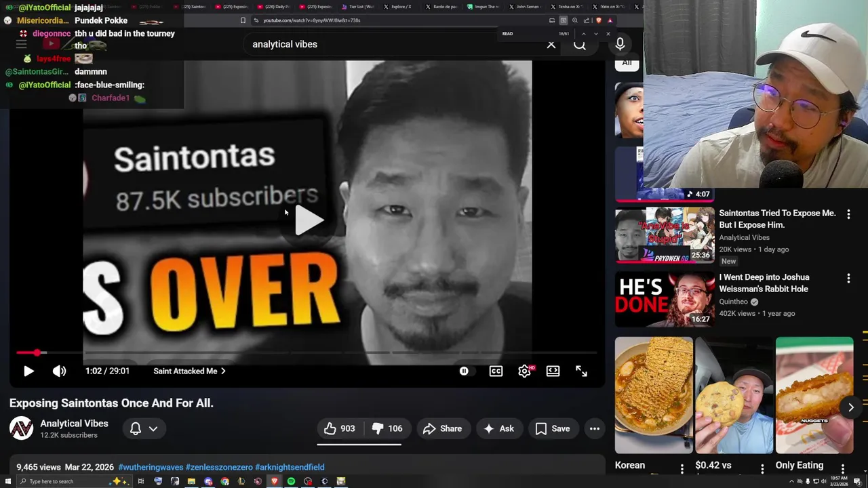Screen dimensions: 868x488
Task: Toggle the notification bell for Analytical Vibes
Action: pos(136,428)
